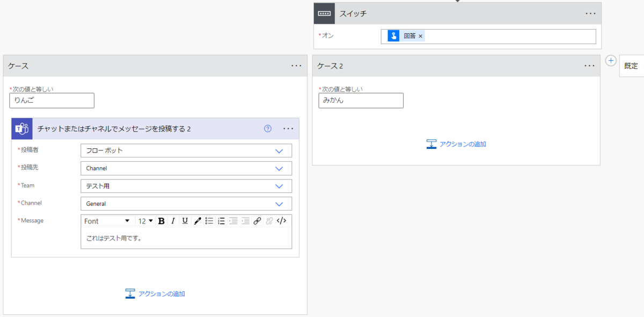Select the 回答 token chip
644x317 pixels.
pyautogui.click(x=405, y=36)
